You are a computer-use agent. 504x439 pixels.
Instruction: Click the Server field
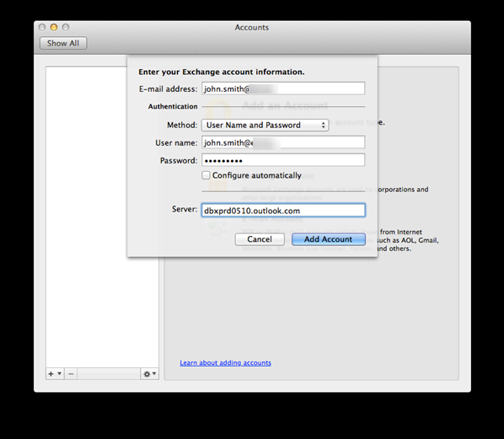[x=283, y=210]
